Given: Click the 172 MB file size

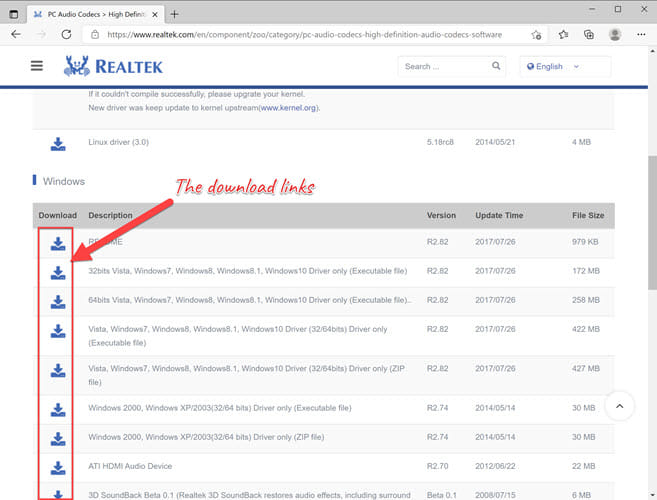Looking at the screenshot, I should [x=586, y=271].
